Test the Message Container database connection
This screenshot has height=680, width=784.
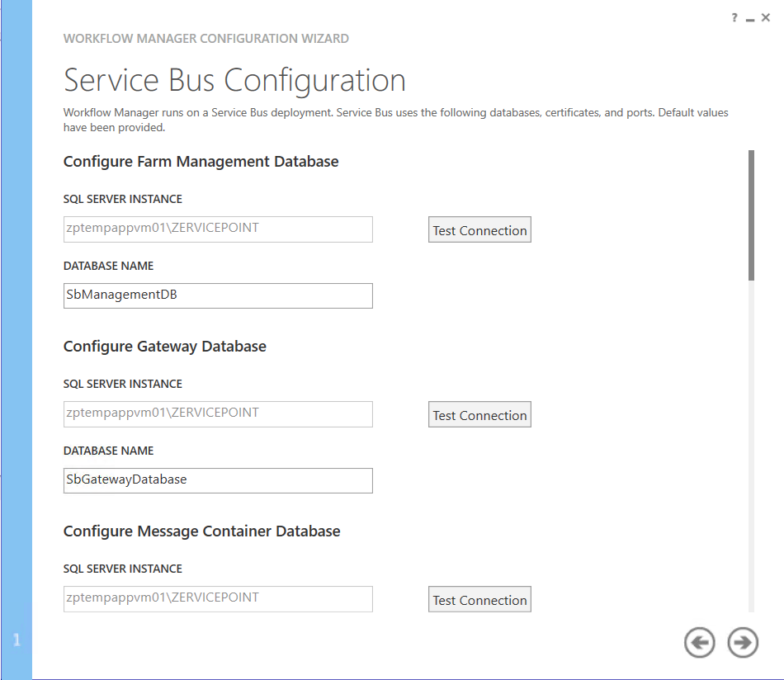point(479,600)
